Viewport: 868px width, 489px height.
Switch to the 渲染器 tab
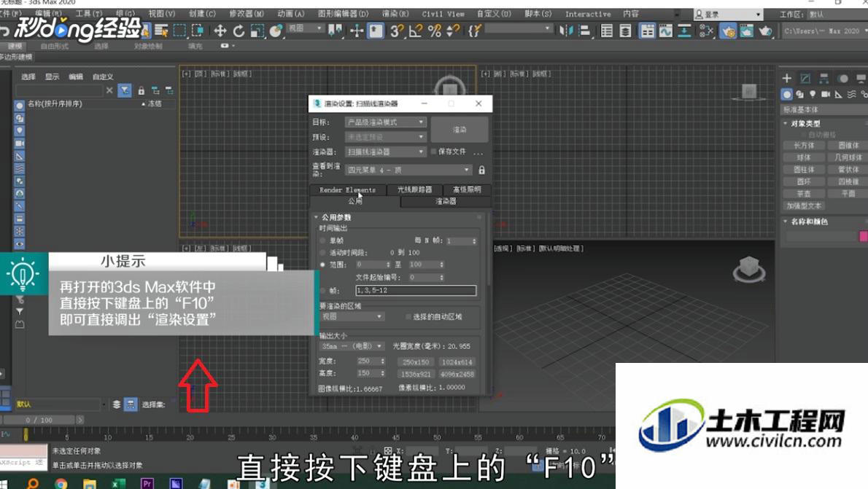[x=446, y=202]
